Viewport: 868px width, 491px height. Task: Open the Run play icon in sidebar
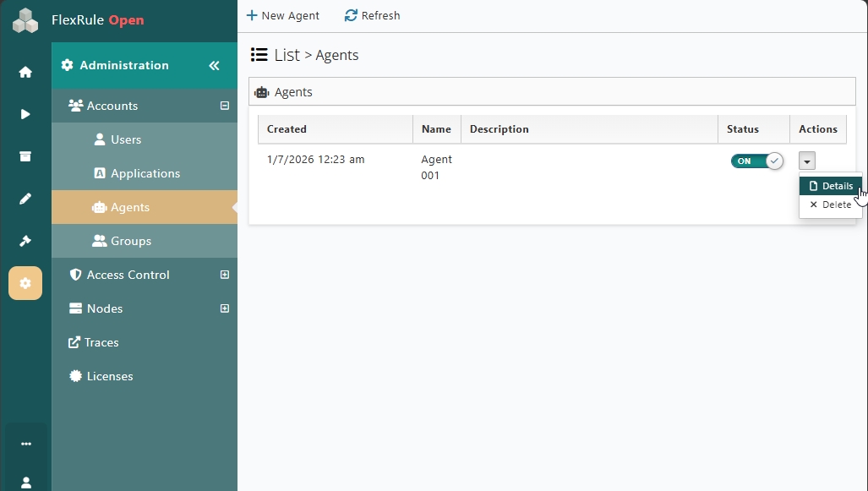(25, 114)
